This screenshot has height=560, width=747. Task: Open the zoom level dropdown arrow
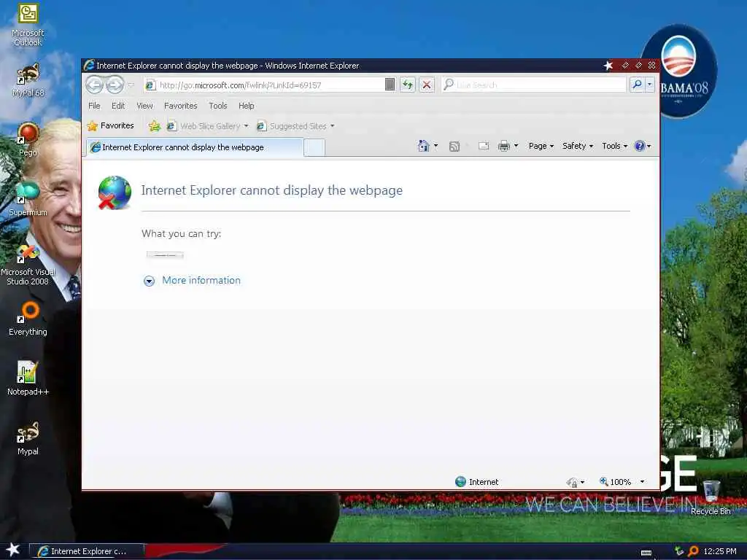[x=642, y=482]
